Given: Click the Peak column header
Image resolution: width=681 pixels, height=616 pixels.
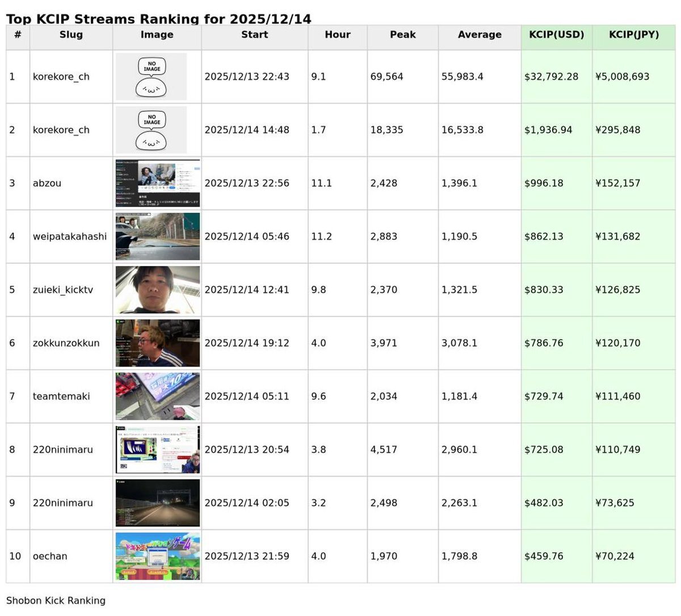Looking at the screenshot, I should (x=402, y=35).
